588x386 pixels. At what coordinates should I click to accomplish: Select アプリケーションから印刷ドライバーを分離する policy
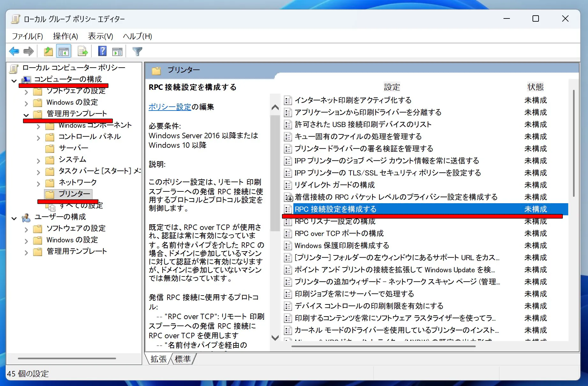(368, 112)
